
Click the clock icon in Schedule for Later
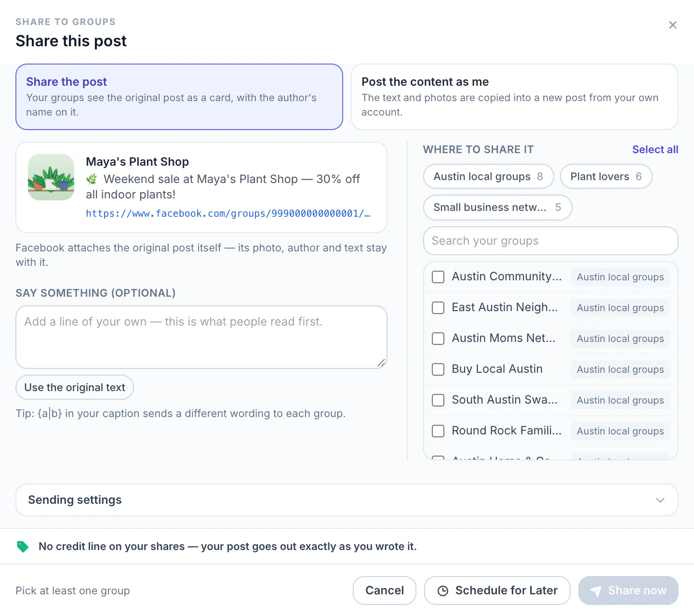(x=443, y=590)
